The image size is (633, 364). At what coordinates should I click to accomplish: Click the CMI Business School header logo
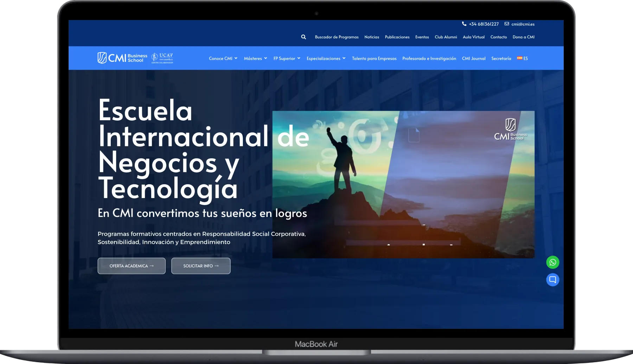tap(122, 58)
